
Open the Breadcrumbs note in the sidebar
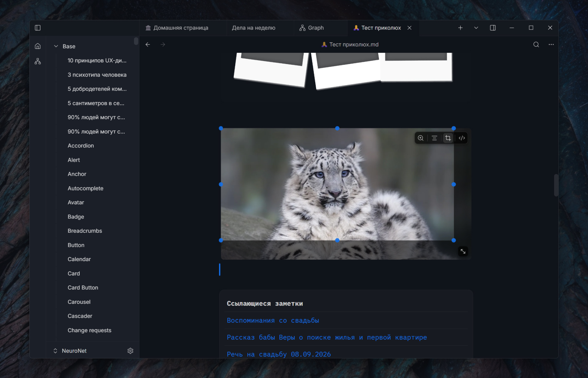click(85, 231)
